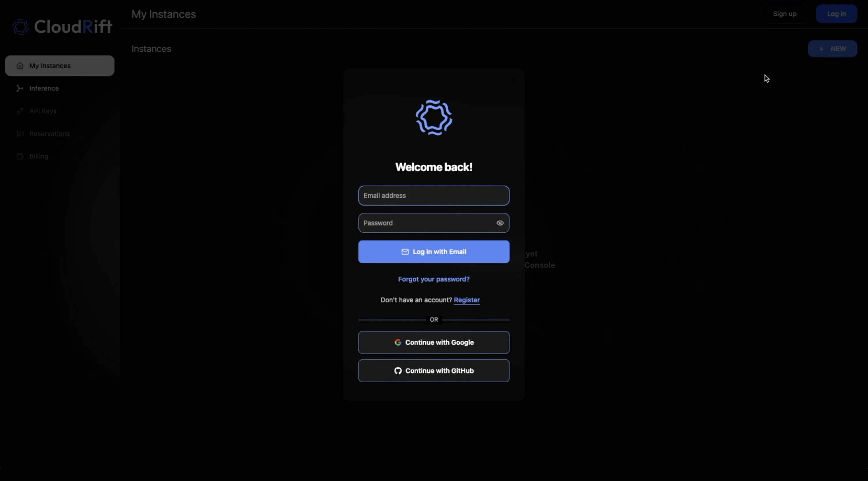Click the My Instances page title
The height and width of the screenshot is (481, 868).
point(163,14)
